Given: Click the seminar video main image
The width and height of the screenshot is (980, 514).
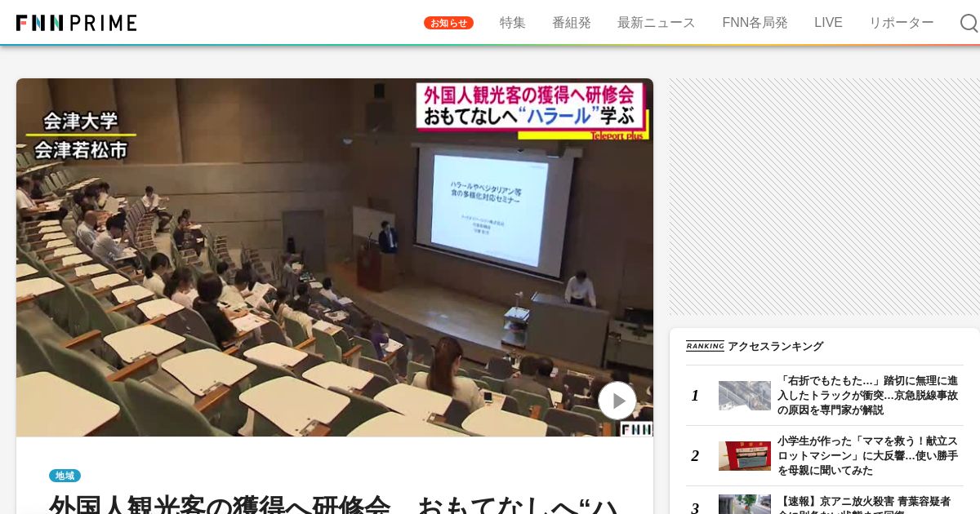Looking at the screenshot, I should (335, 257).
